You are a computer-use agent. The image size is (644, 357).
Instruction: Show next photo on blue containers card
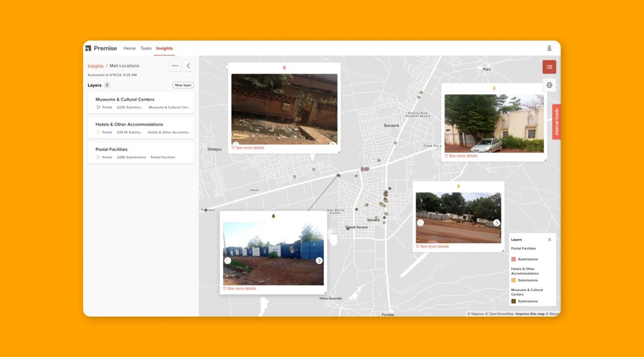pos(319,261)
